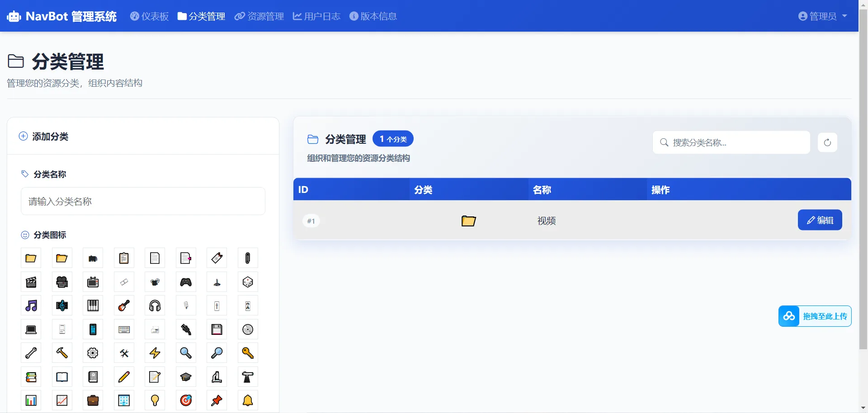Pick the open folder icon
Screen dimensions: 868x413
click(x=61, y=258)
